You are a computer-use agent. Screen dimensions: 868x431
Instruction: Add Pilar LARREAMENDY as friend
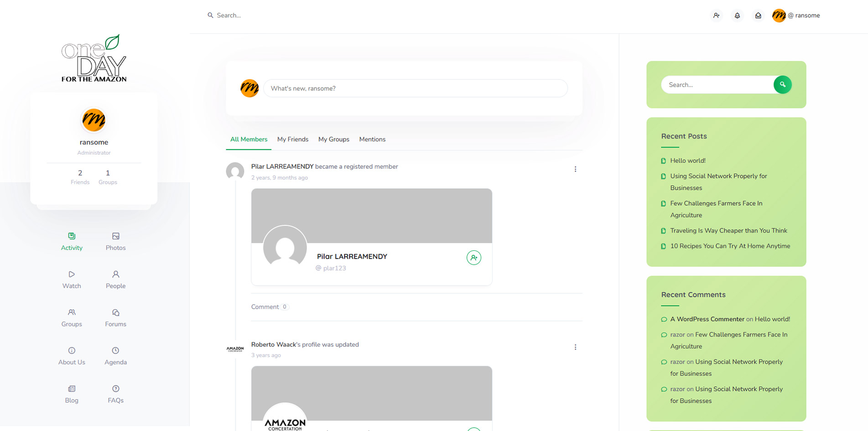[x=473, y=258]
